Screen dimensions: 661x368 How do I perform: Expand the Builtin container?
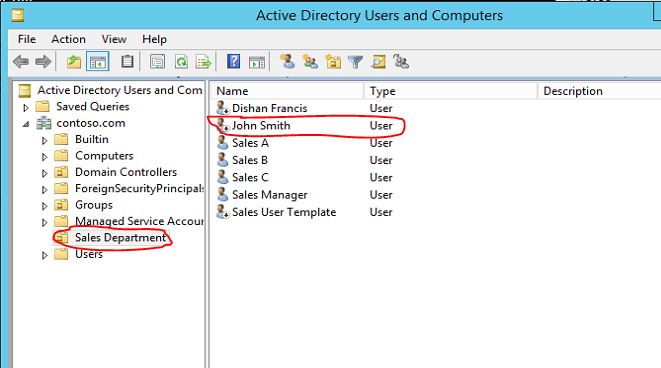[44, 140]
